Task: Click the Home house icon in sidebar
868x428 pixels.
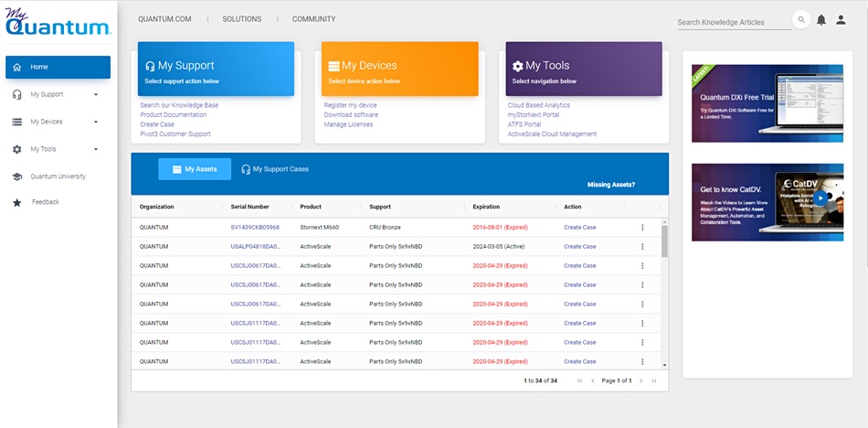Action: [x=17, y=67]
